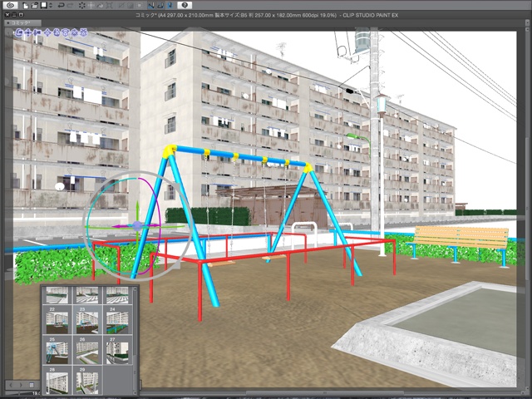Image resolution: width=532 pixels, height=399 pixels.
Task: Select camera preset thumbnail 22
Action: click(57, 319)
